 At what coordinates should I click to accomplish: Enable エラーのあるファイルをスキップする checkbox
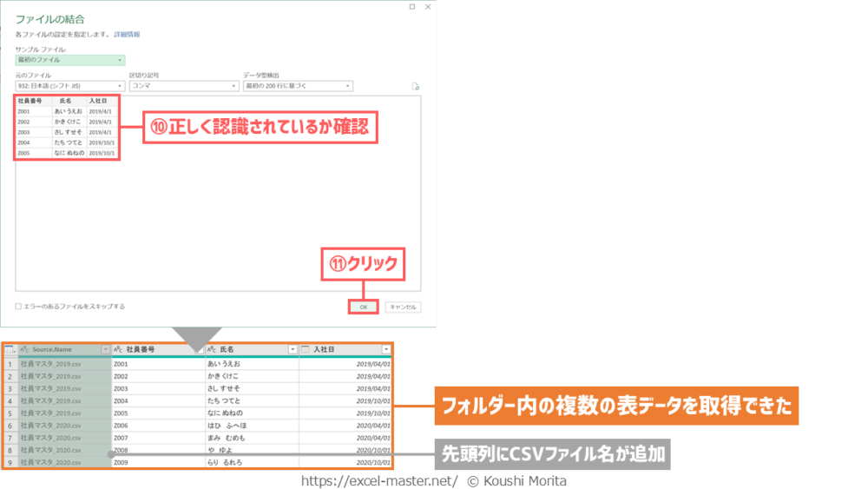click(x=18, y=307)
